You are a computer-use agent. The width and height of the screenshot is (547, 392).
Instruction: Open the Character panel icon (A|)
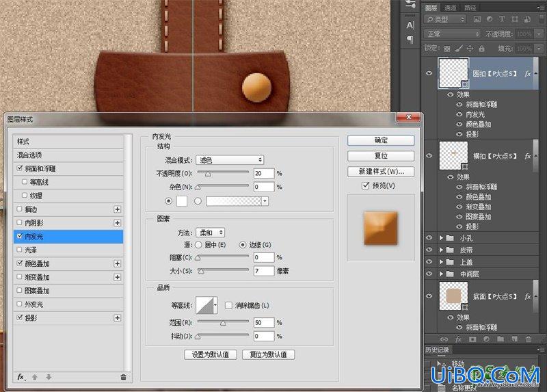click(x=410, y=25)
